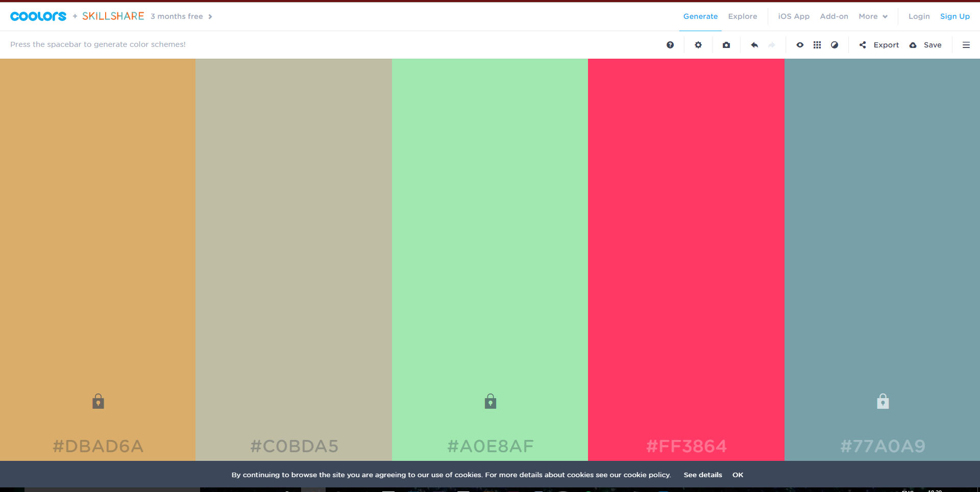The width and height of the screenshot is (980, 492).
Task: Select the red #FF3864 color swatch
Action: 686,230
